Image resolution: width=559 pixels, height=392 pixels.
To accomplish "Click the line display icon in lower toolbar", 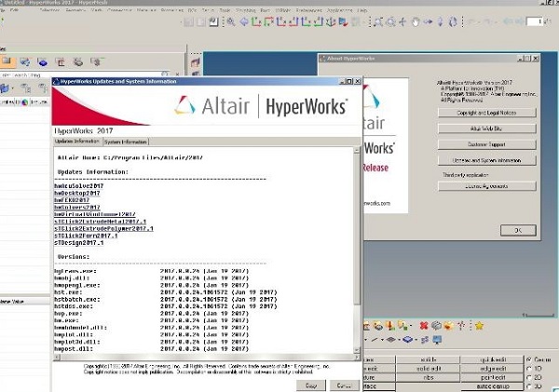I will 375,340.
